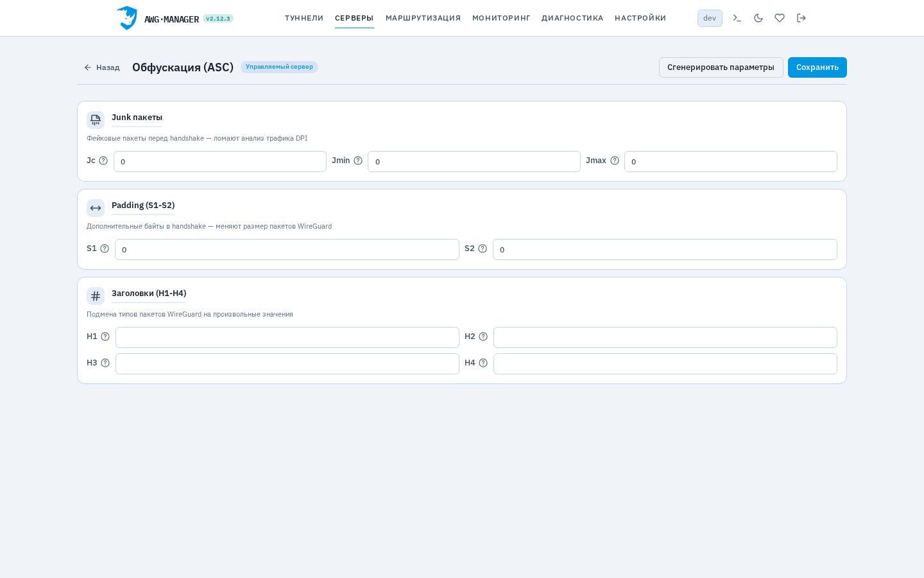Click the headers description about WireGuard packet types
924x578 pixels.
(190, 314)
